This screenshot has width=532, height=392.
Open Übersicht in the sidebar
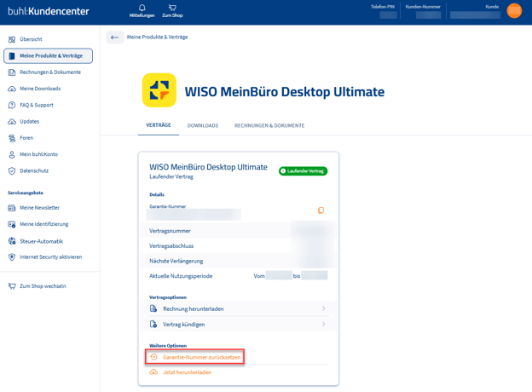[x=31, y=39]
